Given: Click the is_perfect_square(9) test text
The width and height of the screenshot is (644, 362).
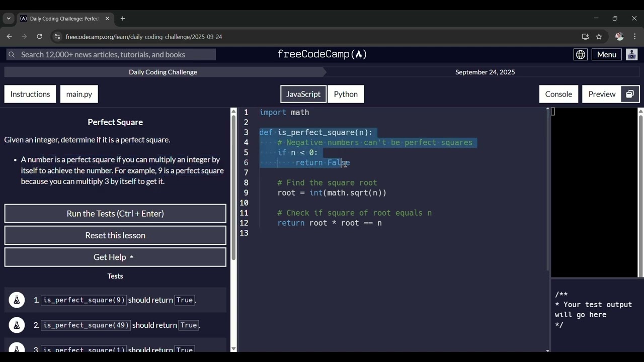Looking at the screenshot, I should click(x=84, y=300).
